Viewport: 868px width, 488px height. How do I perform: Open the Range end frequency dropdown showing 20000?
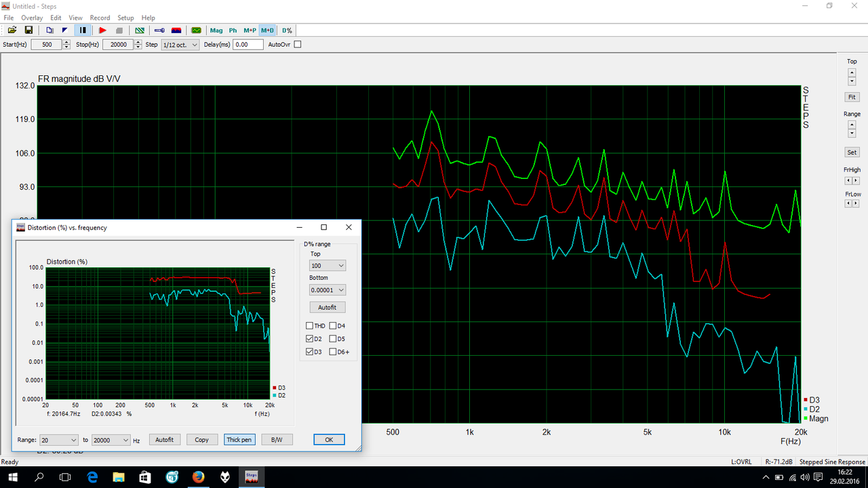(111, 440)
